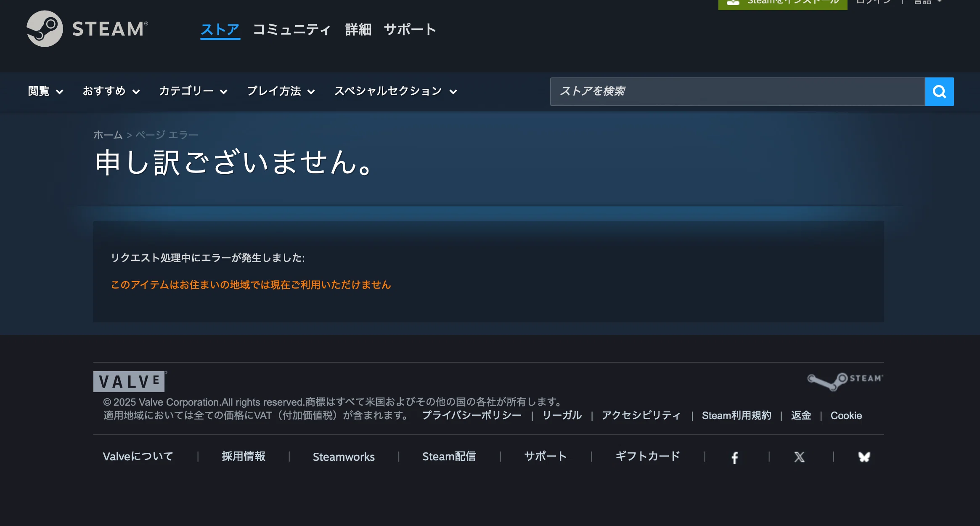The width and height of the screenshot is (980, 526).
Task: Open the プライバシーポリシー link
Action: click(471, 416)
